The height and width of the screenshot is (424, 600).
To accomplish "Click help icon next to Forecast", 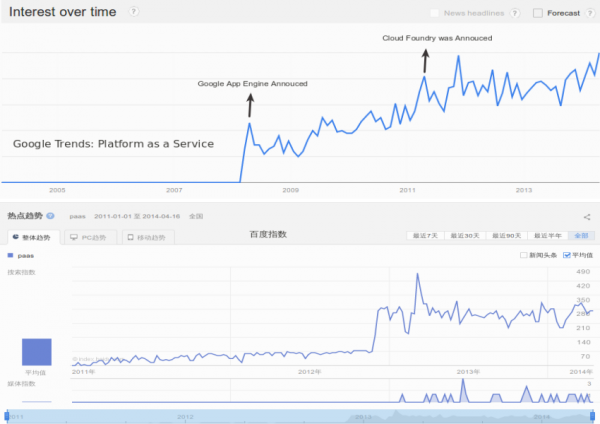I will (x=590, y=13).
